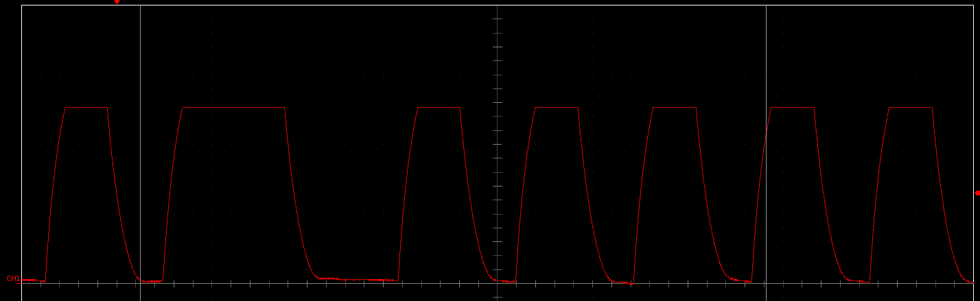Select the right vertical measurement cursor line

(x=766, y=153)
